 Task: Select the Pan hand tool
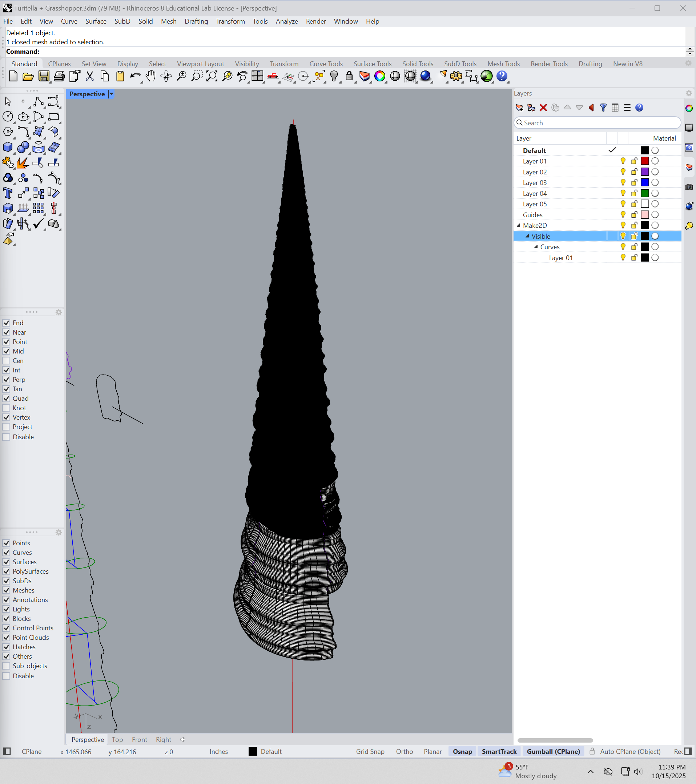151,76
